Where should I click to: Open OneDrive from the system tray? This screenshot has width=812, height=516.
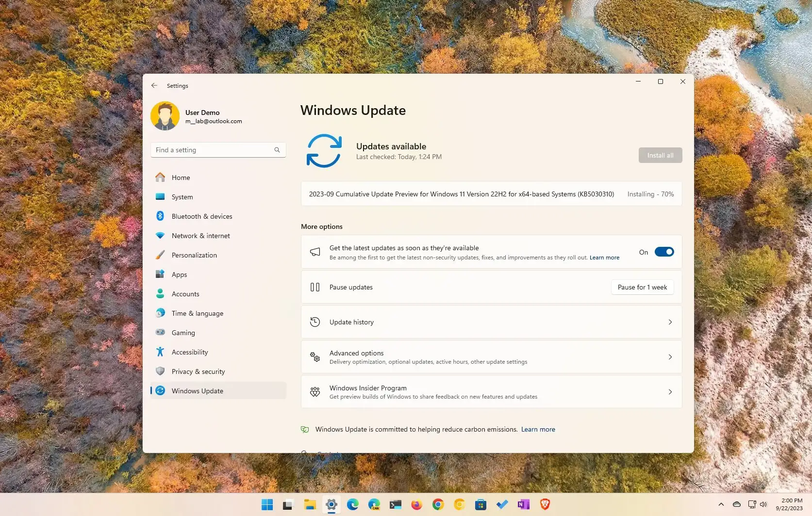(x=737, y=504)
